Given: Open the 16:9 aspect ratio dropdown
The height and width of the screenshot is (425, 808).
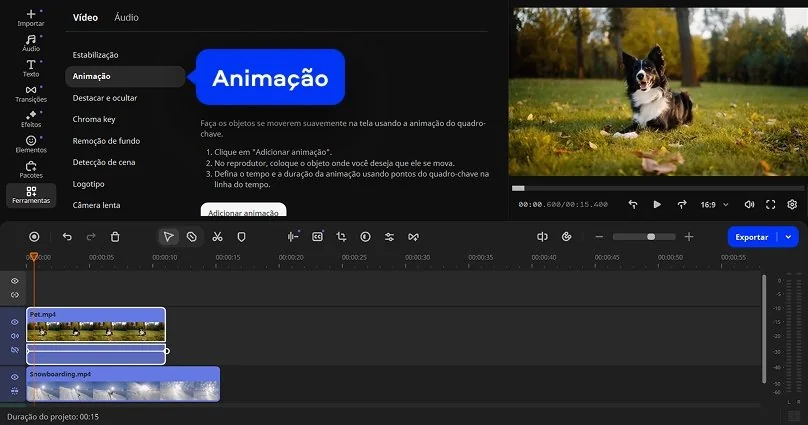Looking at the screenshot, I should pyautogui.click(x=712, y=204).
